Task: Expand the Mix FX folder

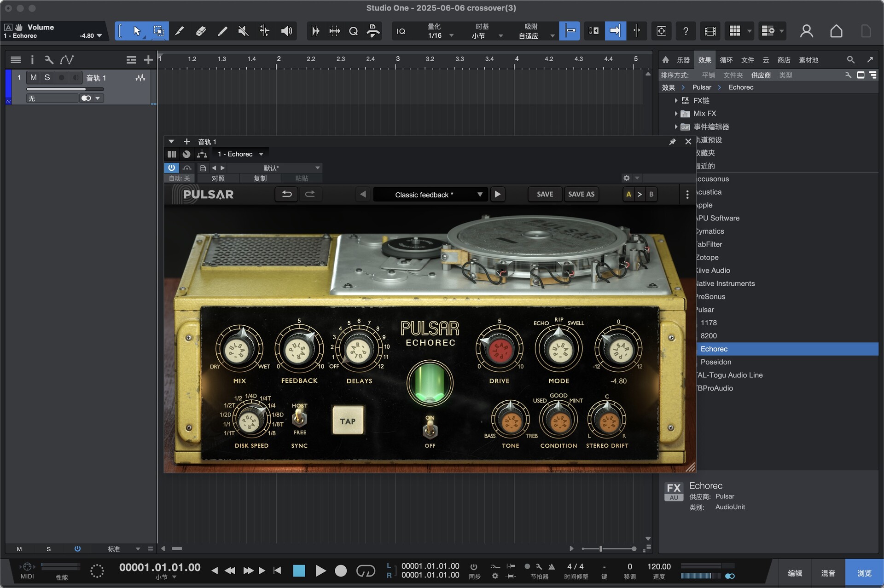Action: coord(675,113)
